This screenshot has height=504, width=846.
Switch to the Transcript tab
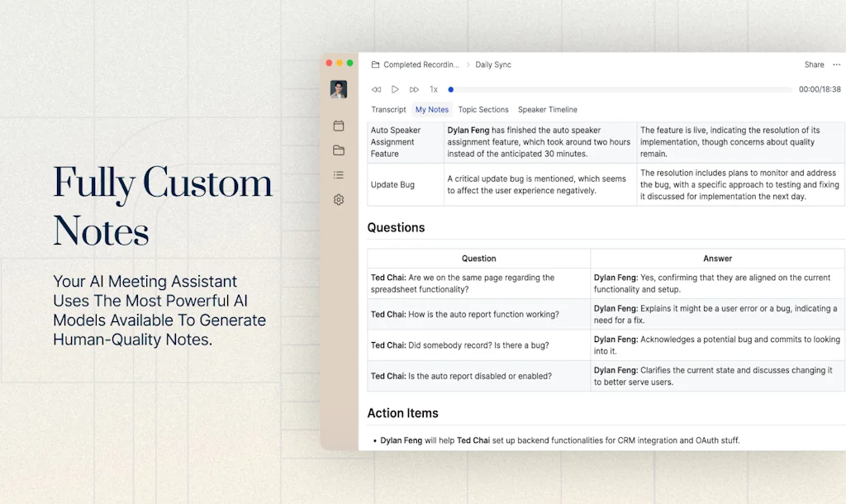pos(388,110)
